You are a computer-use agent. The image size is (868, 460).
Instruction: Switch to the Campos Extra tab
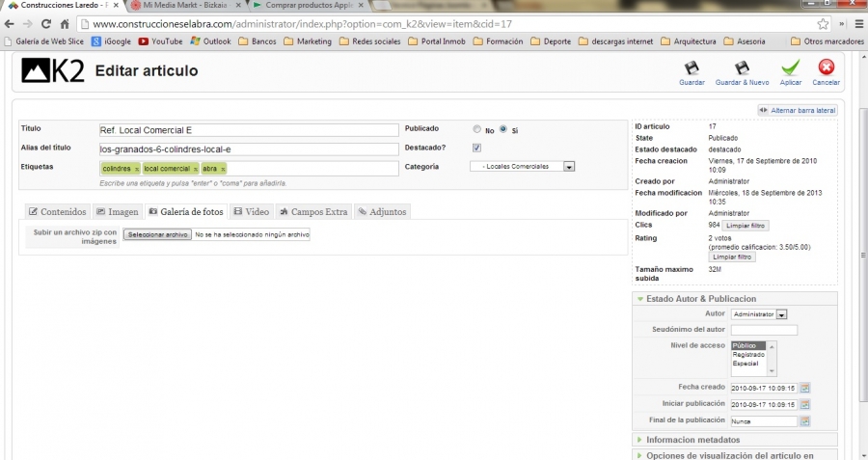(x=313, y=211)
